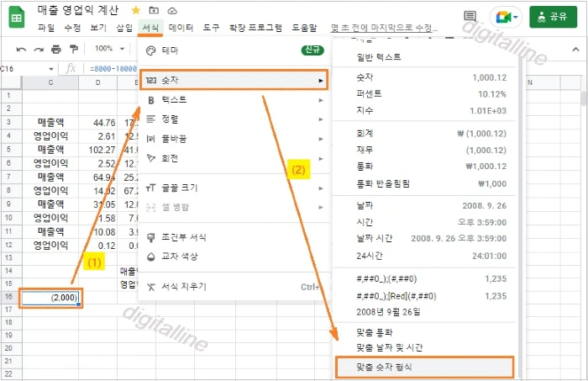Open 맞춤 통화 option
588x381 pixels.
tap(424, 332)
